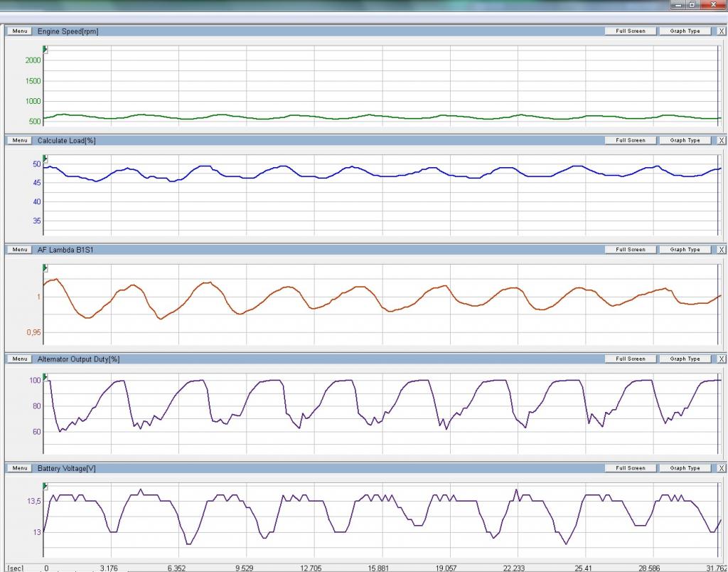Select the green cursor flag on Alternator Duty graph

click(x=45, y=377)
